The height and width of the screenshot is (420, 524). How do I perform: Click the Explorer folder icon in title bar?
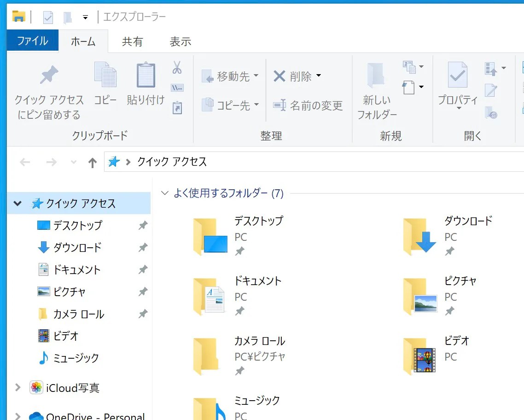tap(19, 16)
